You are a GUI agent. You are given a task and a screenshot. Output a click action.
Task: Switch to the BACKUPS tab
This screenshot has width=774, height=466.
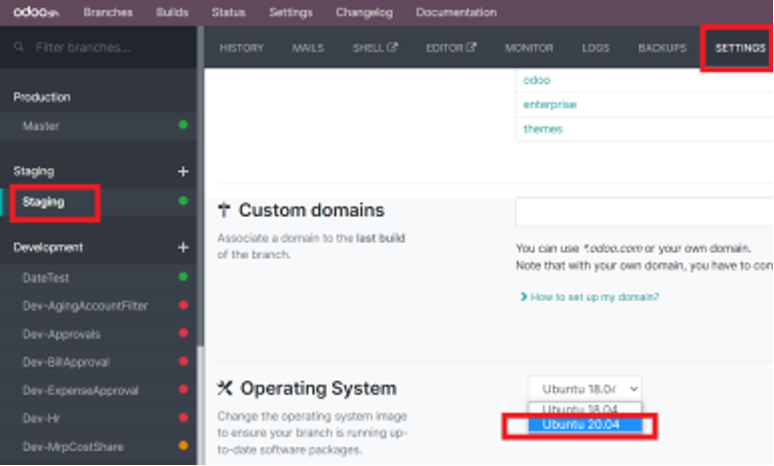(662, 48)
